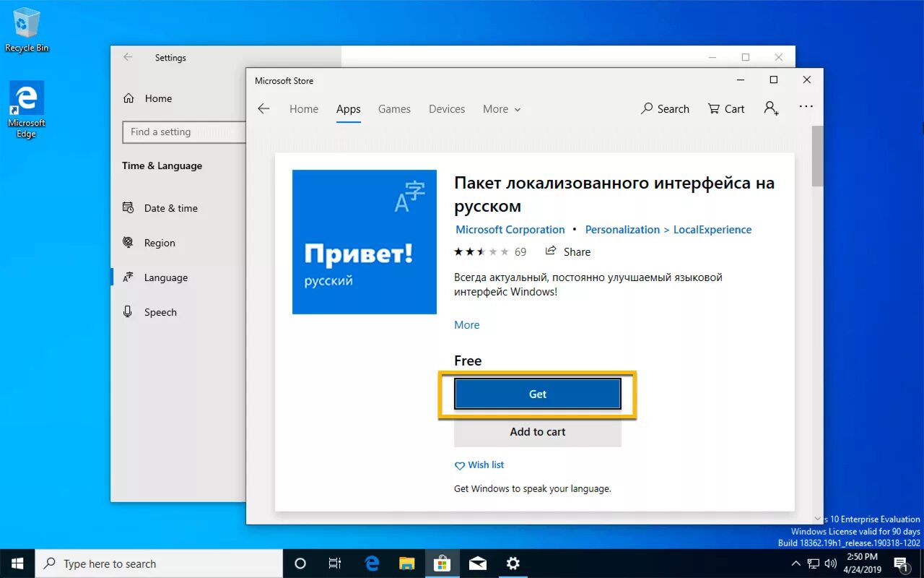The image size is (924, 578).
Task: Click the Settings gear taskbar icon
Action: 513,564
